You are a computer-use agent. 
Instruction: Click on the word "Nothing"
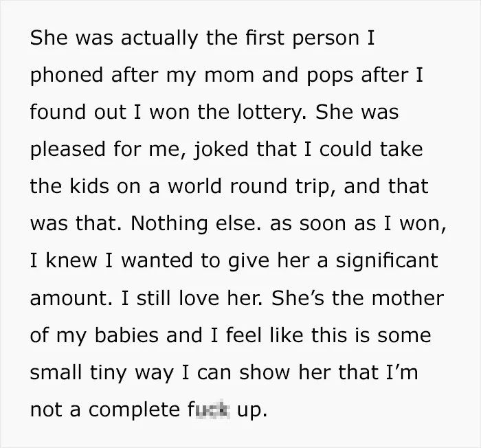coord(169,224)
